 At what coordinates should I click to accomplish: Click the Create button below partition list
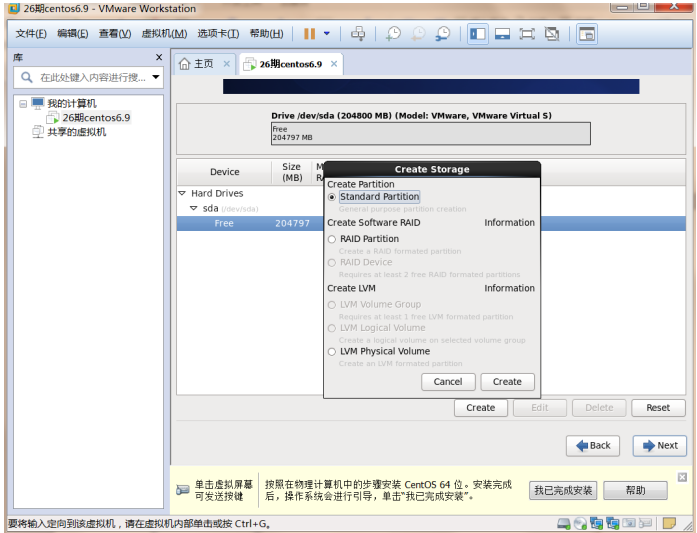481,408
